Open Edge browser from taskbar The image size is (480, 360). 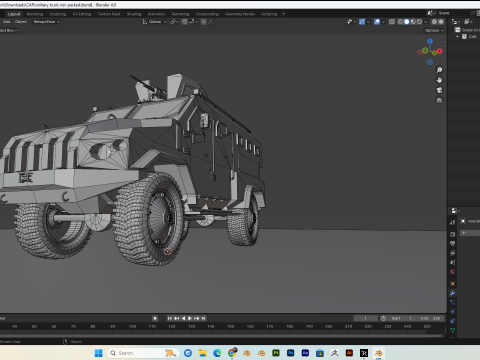pyautogui.click(x=217, y=353)
